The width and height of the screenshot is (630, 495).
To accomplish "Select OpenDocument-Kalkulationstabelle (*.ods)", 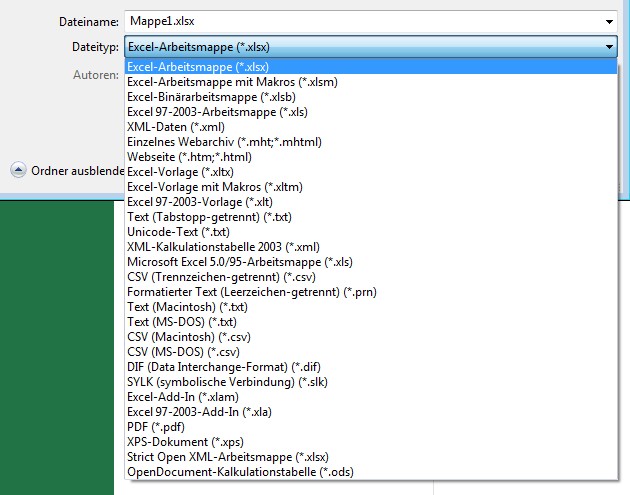I will [x=371, y=472].
